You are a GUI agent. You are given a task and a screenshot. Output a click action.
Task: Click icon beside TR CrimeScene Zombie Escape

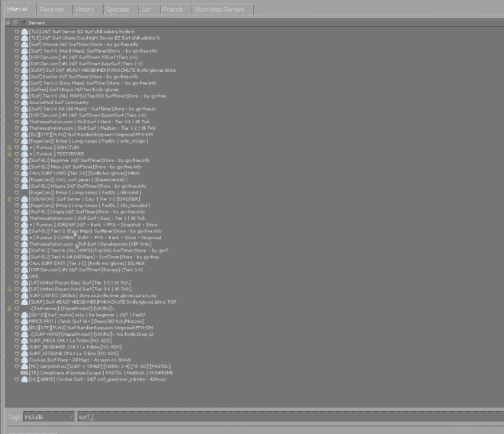24,373
